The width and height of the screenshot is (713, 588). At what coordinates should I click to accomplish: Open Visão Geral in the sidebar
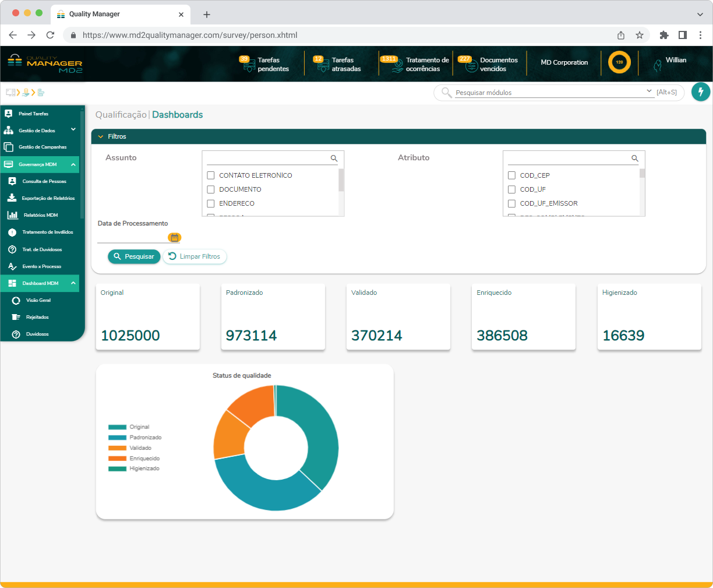point(38,300)
